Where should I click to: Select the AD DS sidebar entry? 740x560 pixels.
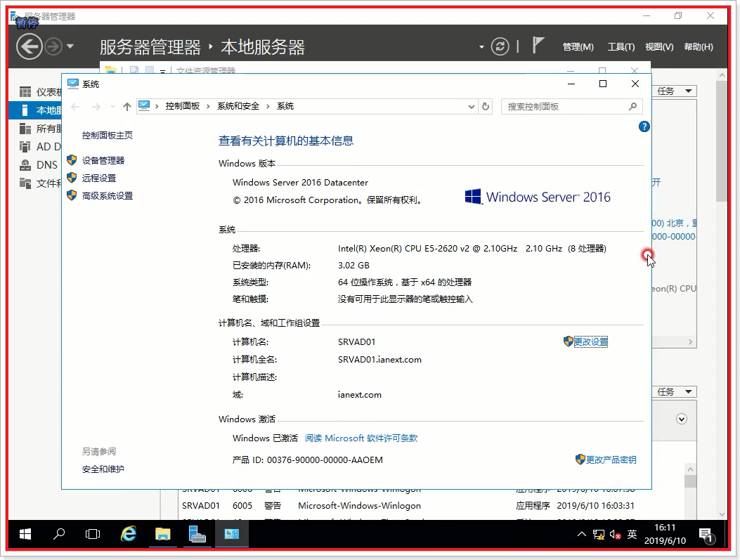click(x=40, y=147)
